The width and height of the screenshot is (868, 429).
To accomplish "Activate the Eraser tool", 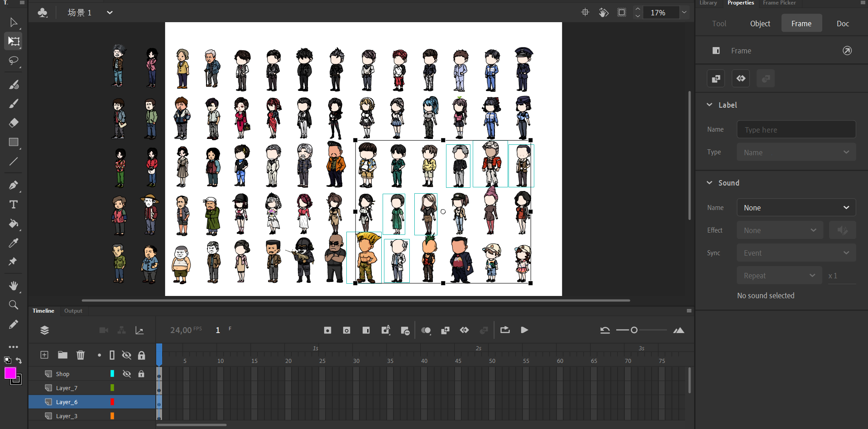I will point(14,123).
